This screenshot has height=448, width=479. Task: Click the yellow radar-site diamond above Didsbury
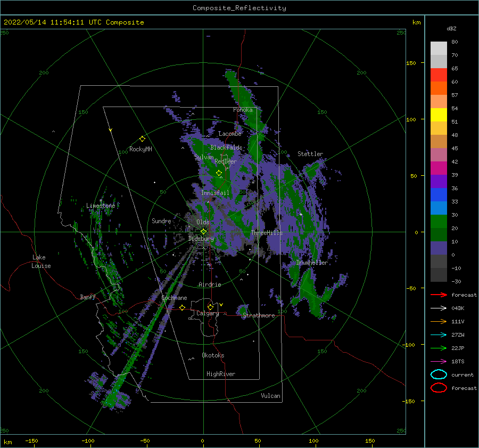point(203,232)
